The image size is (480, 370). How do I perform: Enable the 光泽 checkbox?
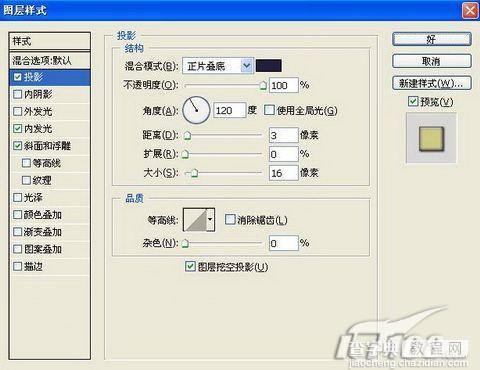17,198
